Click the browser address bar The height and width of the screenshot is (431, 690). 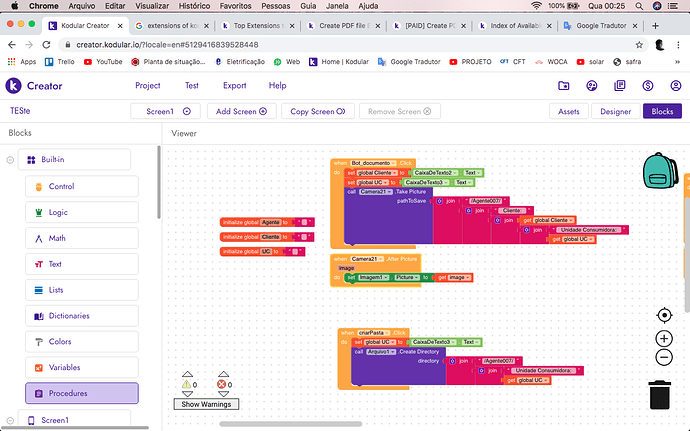click(x=352, y=44)
